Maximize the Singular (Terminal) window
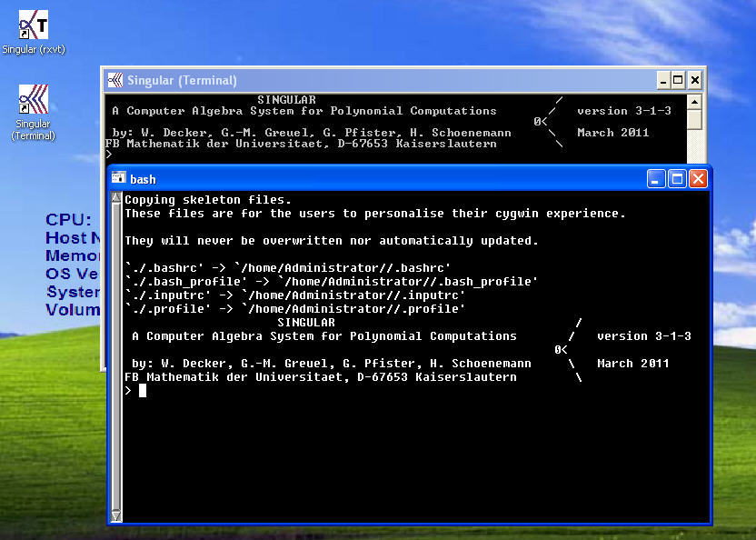 click(x=679, y=80)
